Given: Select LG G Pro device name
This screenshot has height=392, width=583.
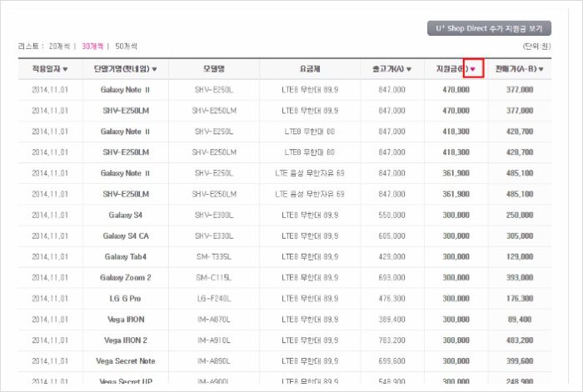Looking at the screenshot, I should (x=125, y=298).
